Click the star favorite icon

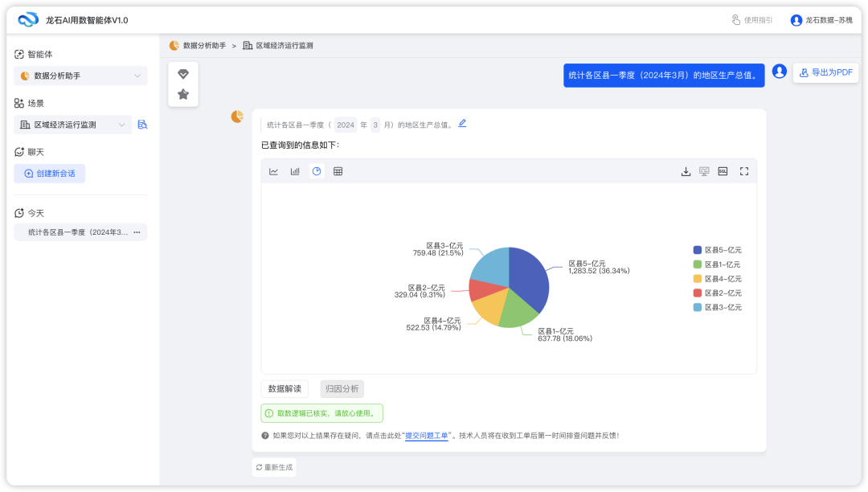pyautogui.click(x=183, y=94)
